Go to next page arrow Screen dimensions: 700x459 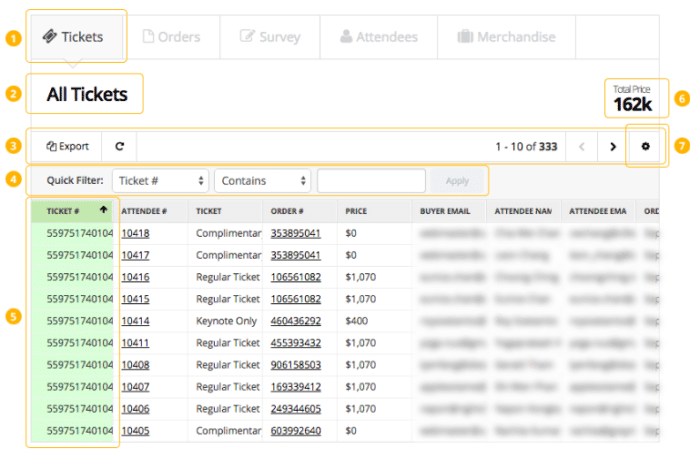tap(612, 146)
